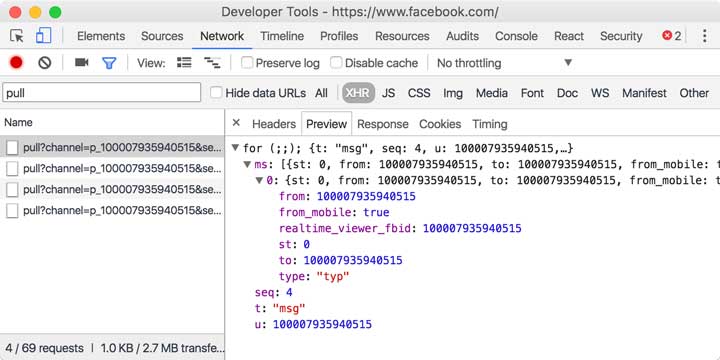Select the third pull?channel request row
720x360 pixels.
click(112, 189)
